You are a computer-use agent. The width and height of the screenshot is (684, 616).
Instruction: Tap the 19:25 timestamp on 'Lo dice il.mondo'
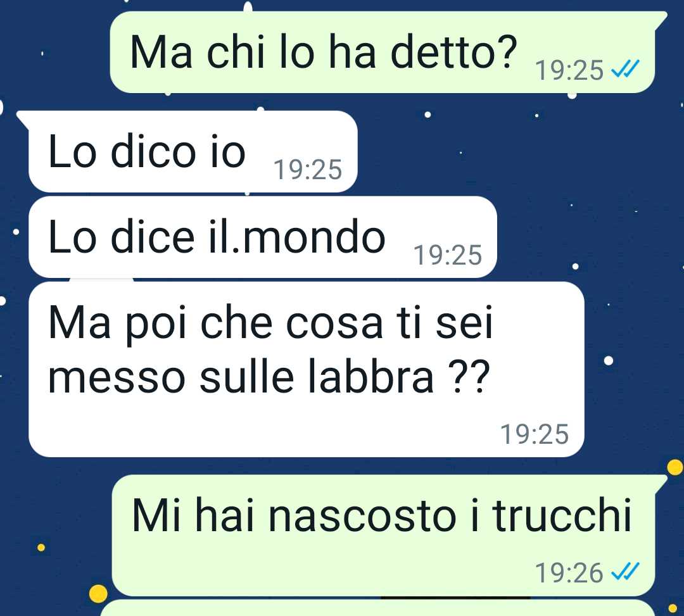pyautogui.click(x=448, y=255)
